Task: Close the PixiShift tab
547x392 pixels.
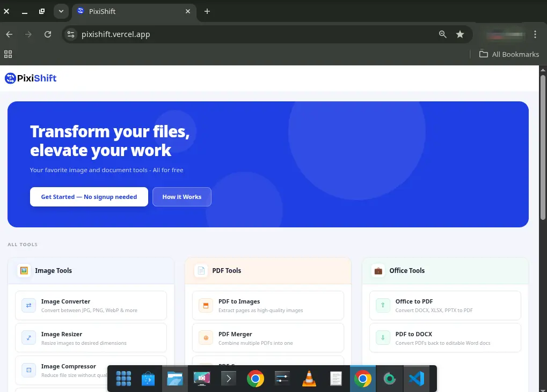Action: pyautogui.click(x=188, y=11)
